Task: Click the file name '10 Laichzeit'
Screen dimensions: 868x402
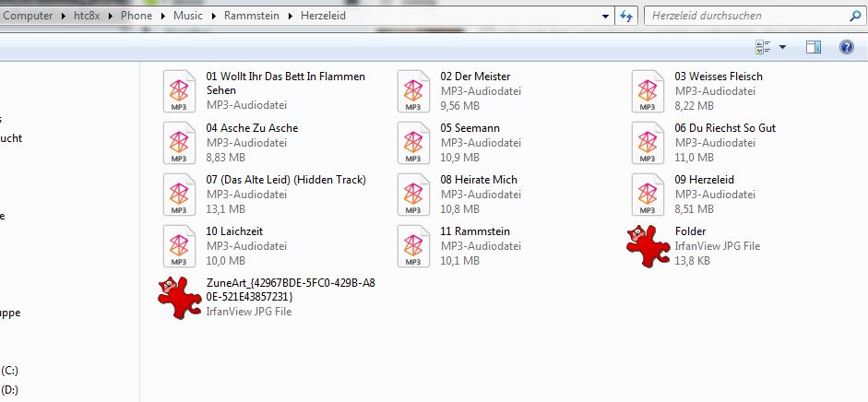Action: [234, 231]
